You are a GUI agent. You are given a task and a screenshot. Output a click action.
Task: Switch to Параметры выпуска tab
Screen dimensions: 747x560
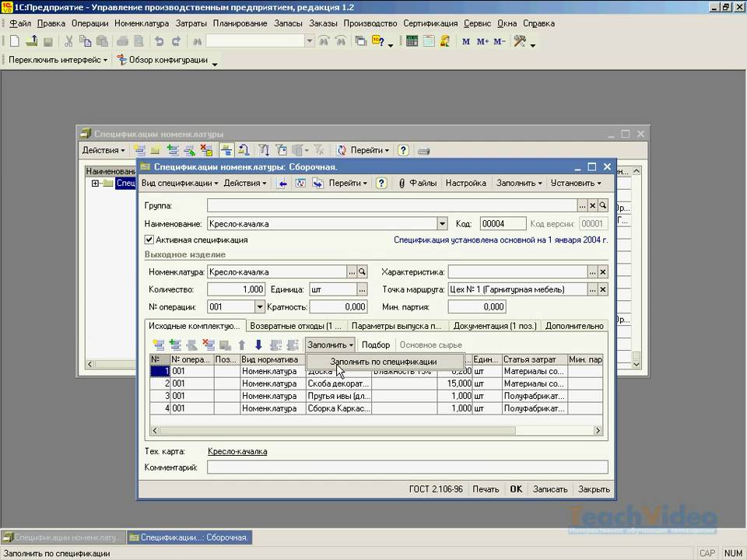(x=397, y=326)
